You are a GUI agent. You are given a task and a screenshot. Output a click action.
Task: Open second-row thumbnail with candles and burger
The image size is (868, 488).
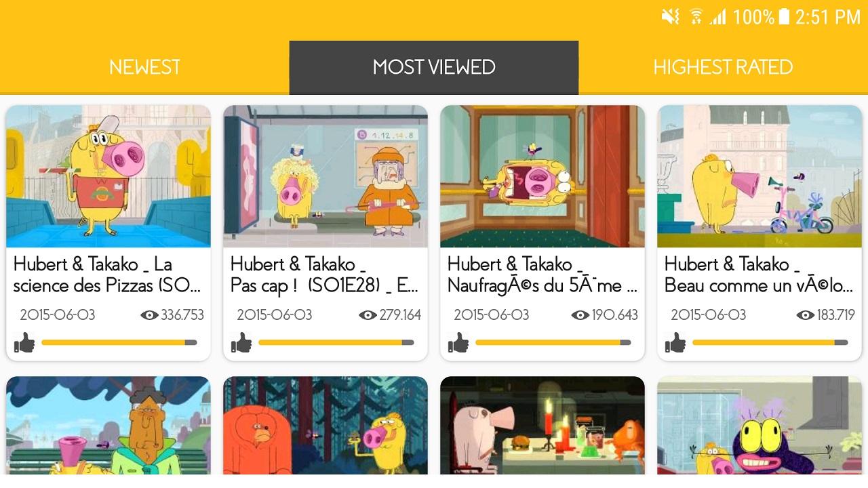tap(542, 426)
